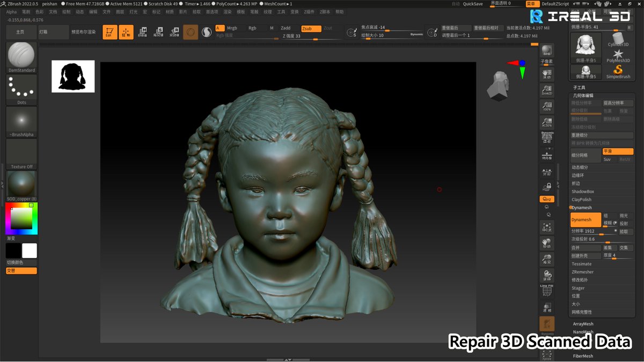Activate the Draw mode icon
644x362 pixels.
pos(126,32)
